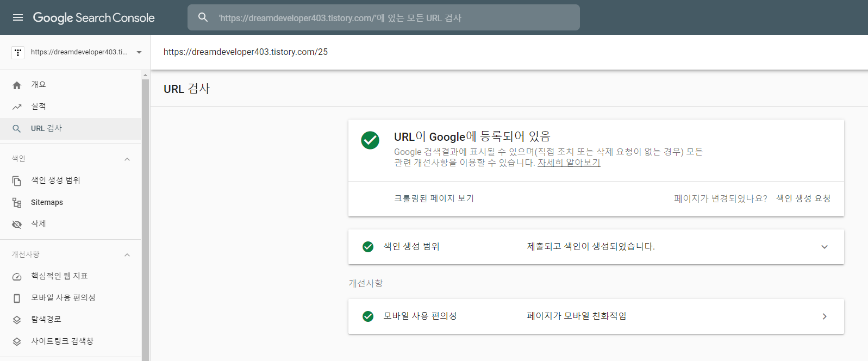Click green check beside 색인 생성 범위 card
868x361 pixels.
(368, 247)
